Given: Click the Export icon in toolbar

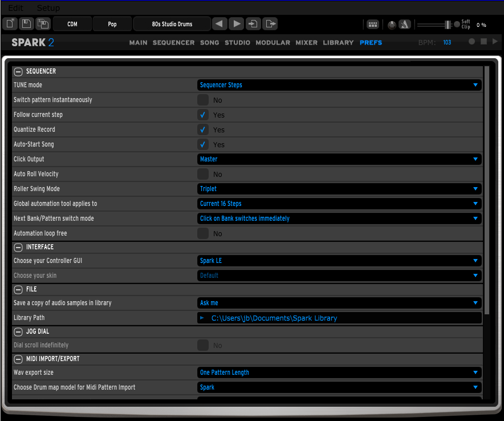Looking at the screenshot, I should (x=271, y=24).
